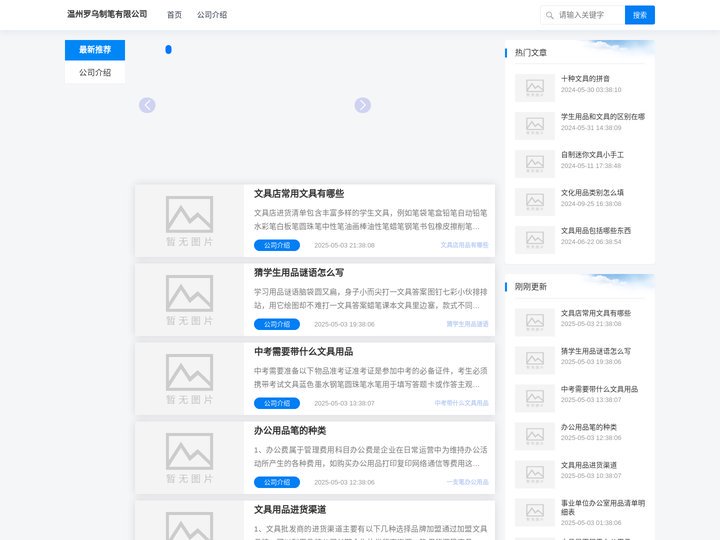Open thumbnail beside 文具用品包括哪些东西
This screenshot has width=720, height=540.
click(534, 240)
